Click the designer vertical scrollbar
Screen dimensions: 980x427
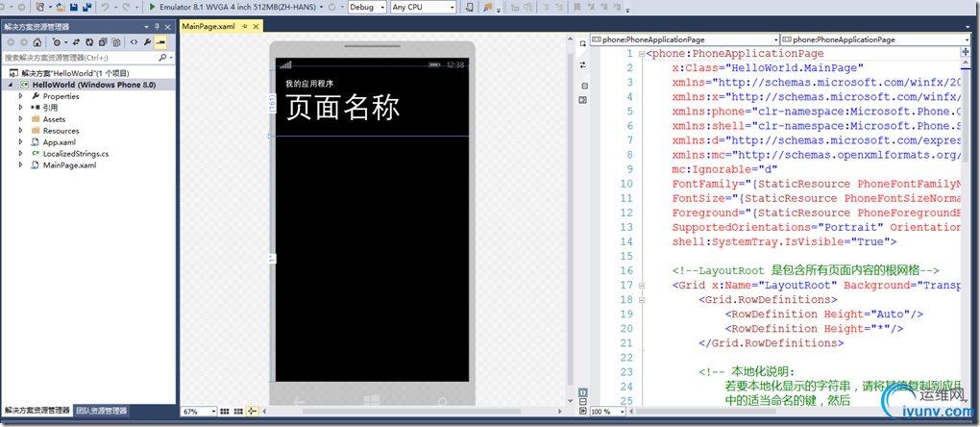(570, 218)
